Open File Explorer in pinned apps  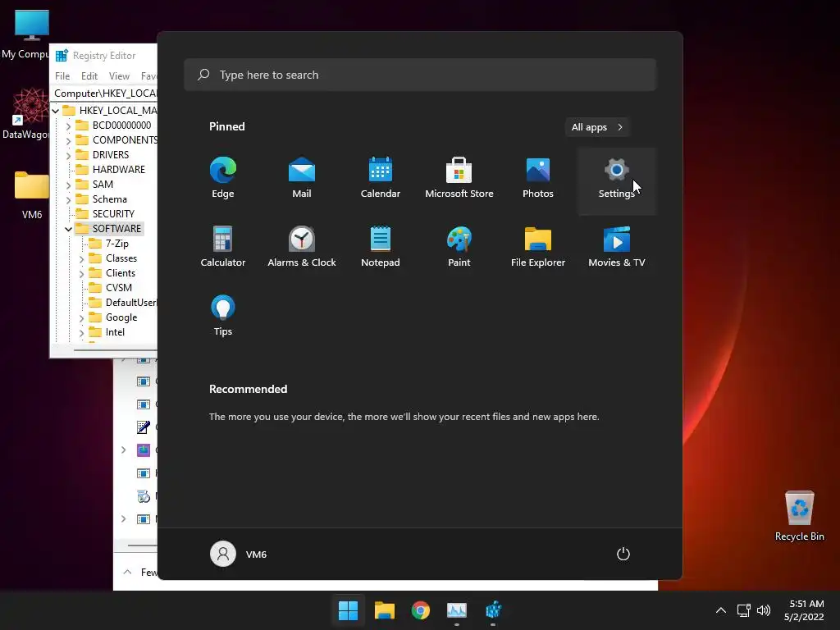tap(538, 247)
